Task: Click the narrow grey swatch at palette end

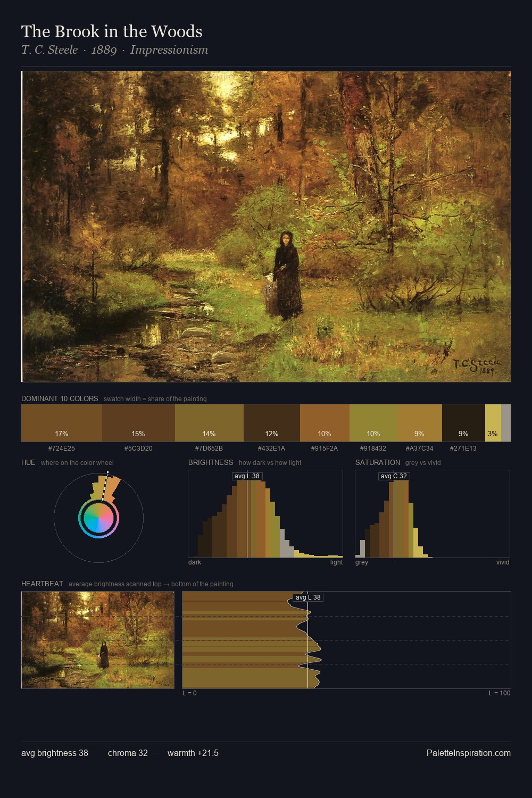Action: point(506,423)
